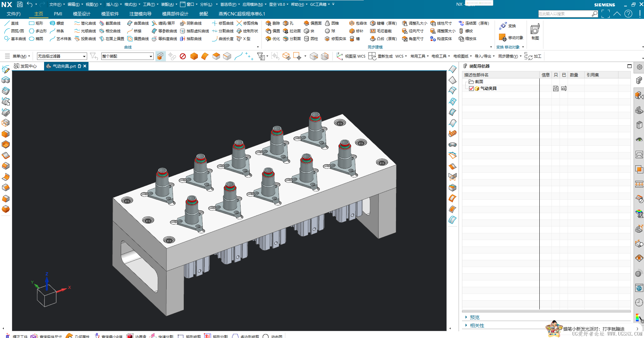Click the 加工 machining button
The image size is (644, 338).
533,56
